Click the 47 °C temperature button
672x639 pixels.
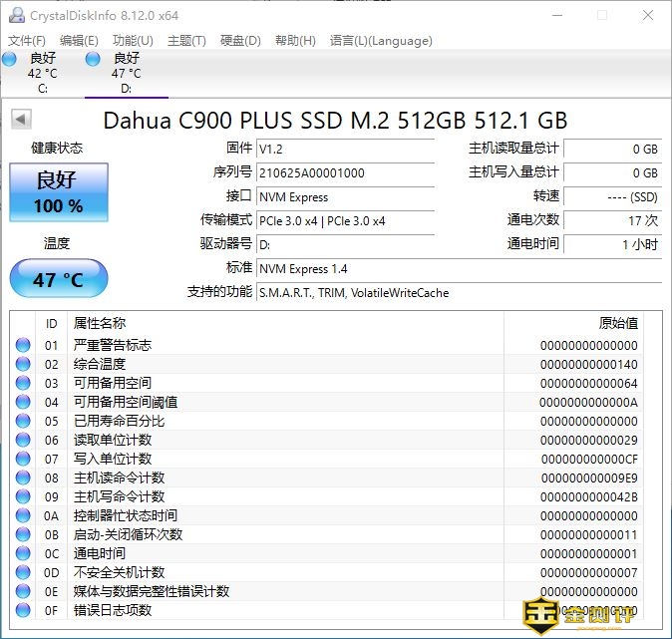pyautogui.click(x=58, y=279)
